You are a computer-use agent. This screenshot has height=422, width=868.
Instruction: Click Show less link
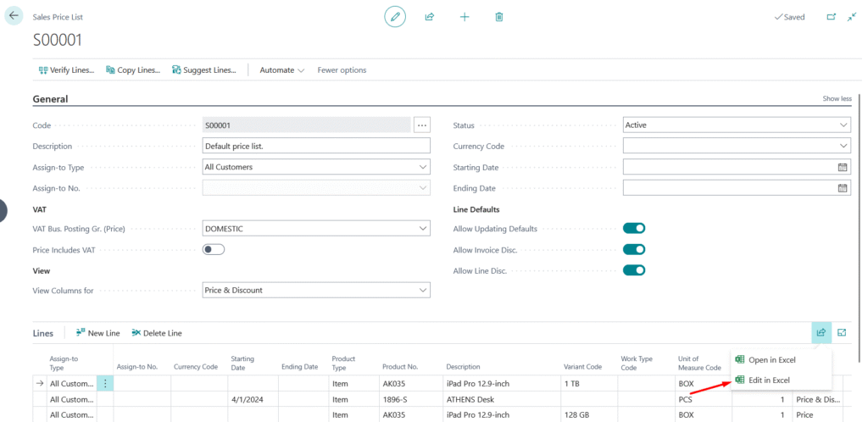coord(837,99)
